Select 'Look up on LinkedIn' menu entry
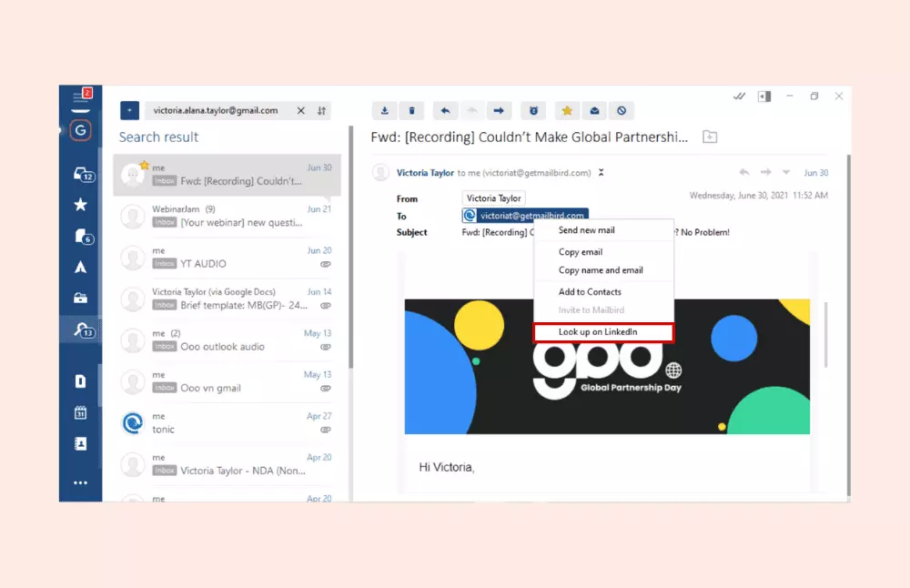This screenshot has height=588, width=910. click(x=603, y=332)
